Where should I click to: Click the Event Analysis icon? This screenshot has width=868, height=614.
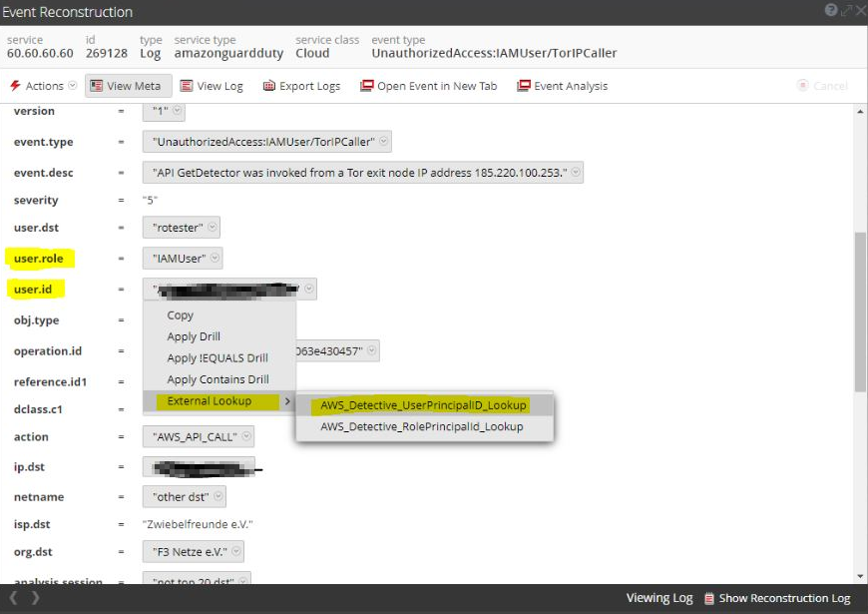coord(523,86)
